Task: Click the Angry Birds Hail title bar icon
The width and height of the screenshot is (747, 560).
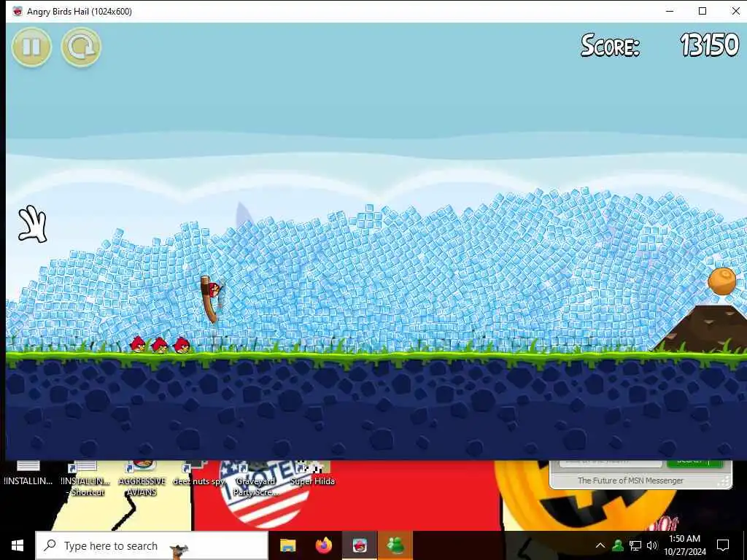Action: [18, 11]
